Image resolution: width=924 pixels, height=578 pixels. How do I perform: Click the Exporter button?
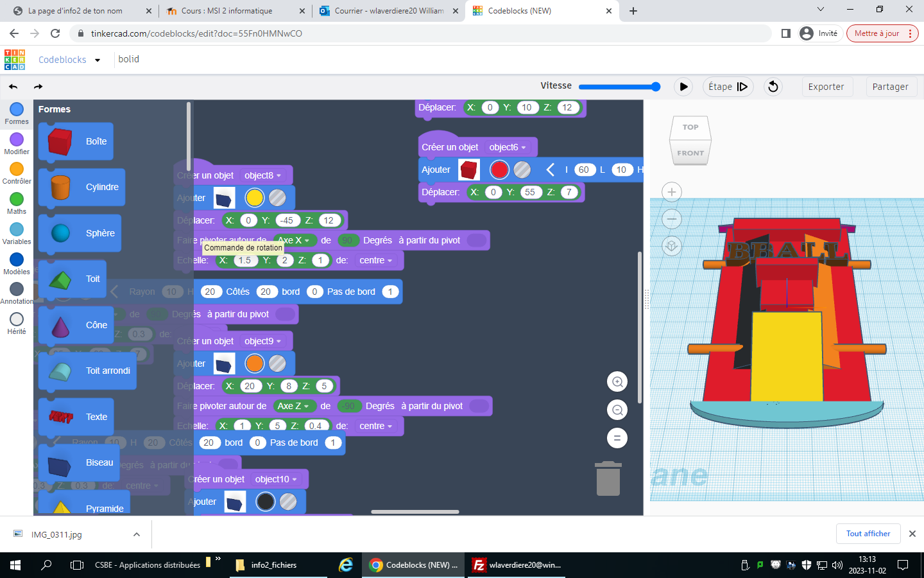826,87
